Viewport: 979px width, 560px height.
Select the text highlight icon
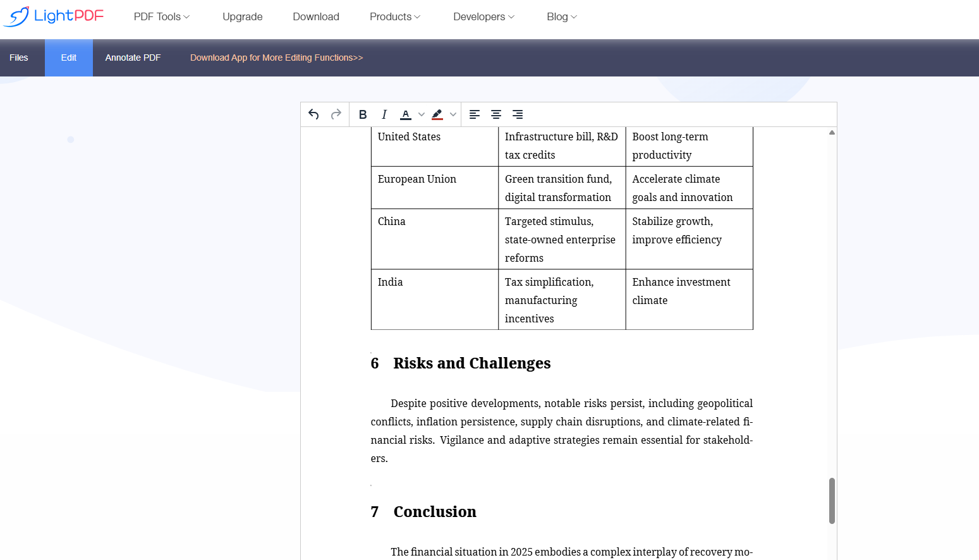437,114
